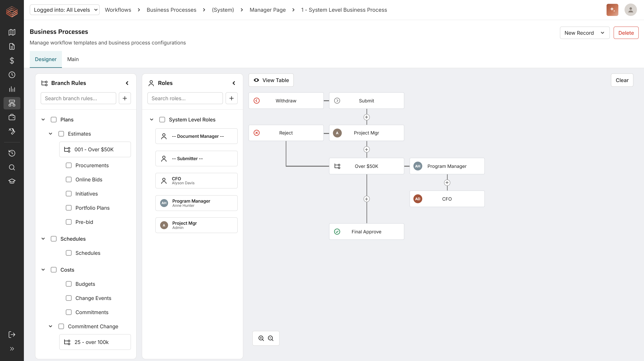Check the Budgets checkbox
The image size is (644, 361).
click(69, 284)
